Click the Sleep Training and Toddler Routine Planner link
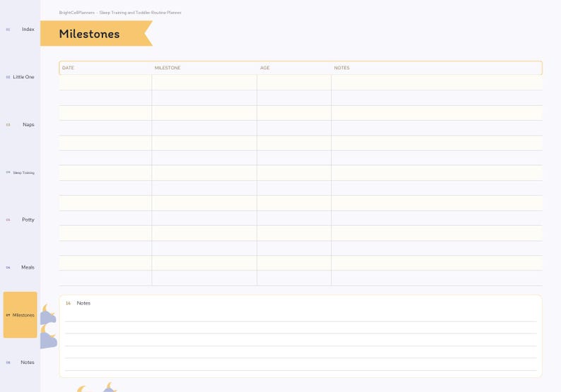Viewport: 561px width, 392px height. (x=140, y=13)
